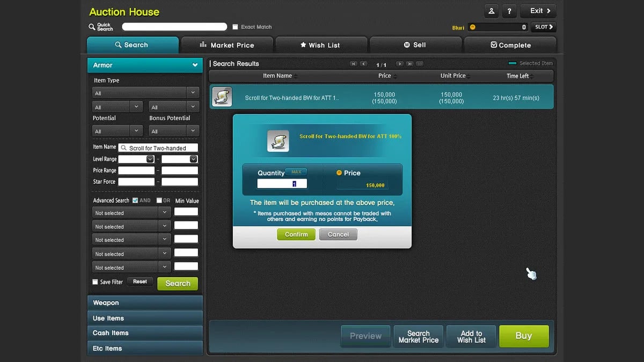Check the OR option in Advanced Search
Viewport: 644px width, 362px height.
(159, 201)
